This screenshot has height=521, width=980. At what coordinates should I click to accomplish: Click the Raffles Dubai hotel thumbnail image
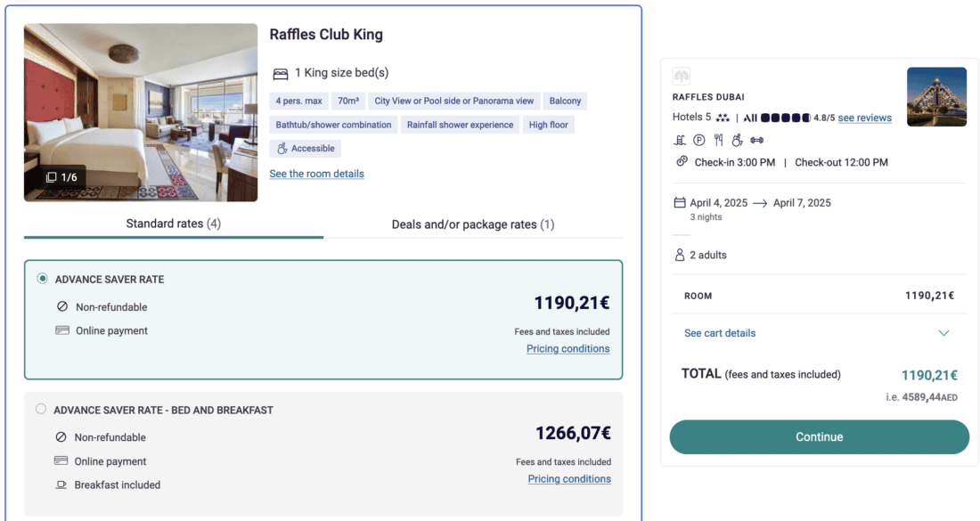[x=936, y=97]
